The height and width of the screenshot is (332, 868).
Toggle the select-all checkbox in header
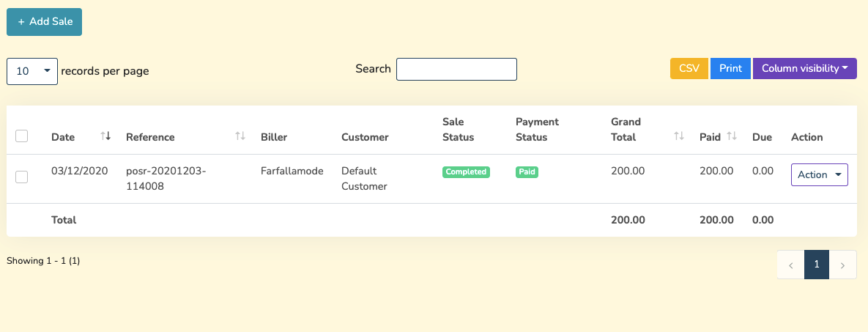[22, 136]
